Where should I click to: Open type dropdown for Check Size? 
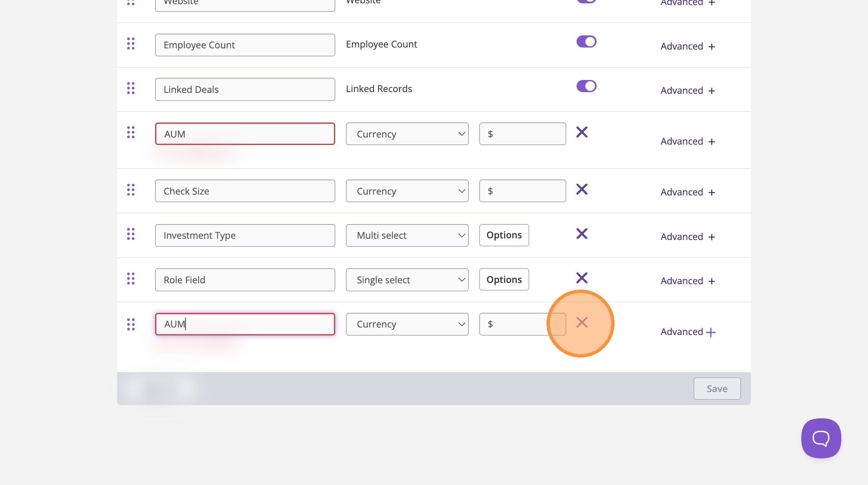coord(407,191)
